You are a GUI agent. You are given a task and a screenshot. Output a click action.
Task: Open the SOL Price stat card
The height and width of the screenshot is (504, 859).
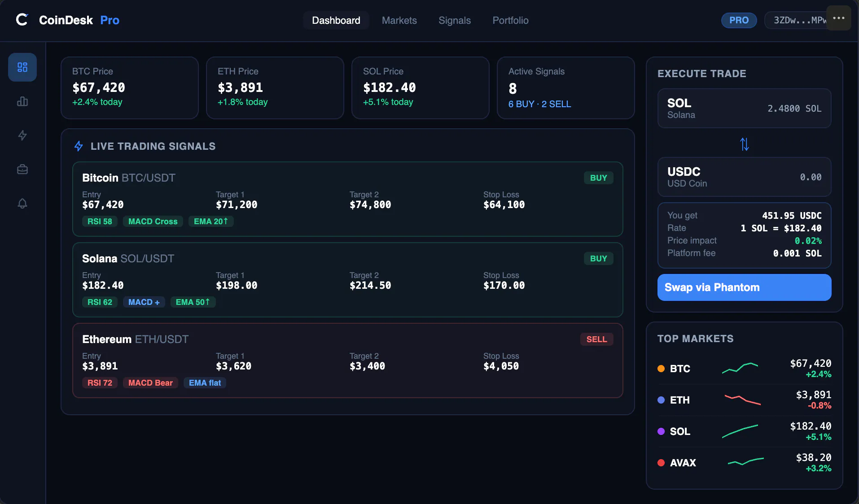pyautogui.click(x=421, y=88)
